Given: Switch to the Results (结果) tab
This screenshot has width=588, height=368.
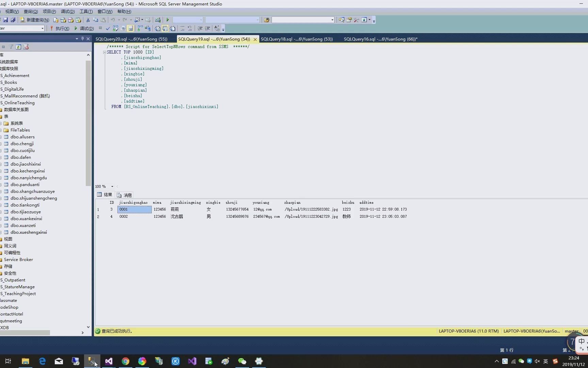Looking at the screenshot, I should [x=104, y=195].
